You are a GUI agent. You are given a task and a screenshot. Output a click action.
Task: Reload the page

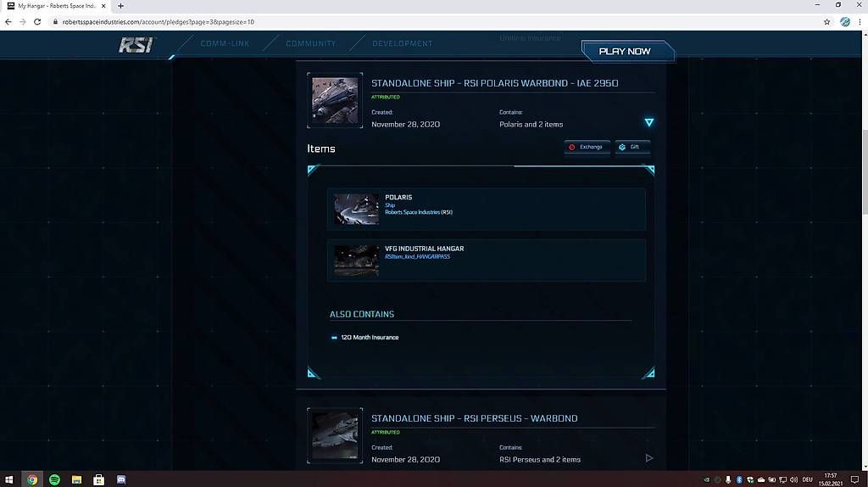pos(37,21)
